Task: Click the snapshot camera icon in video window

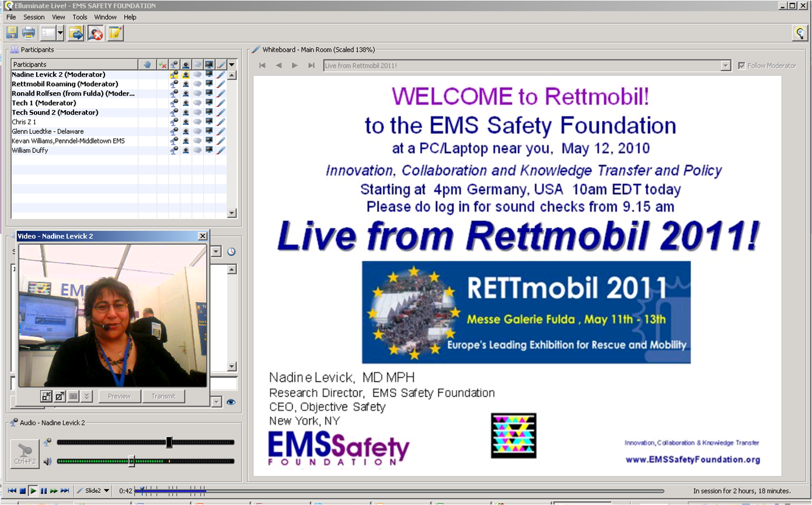Action: click(x=73, y=397)
